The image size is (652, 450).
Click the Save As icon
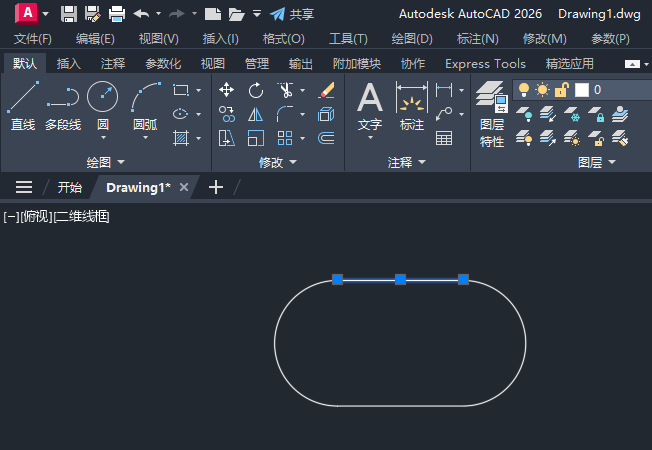pos(93,14)
